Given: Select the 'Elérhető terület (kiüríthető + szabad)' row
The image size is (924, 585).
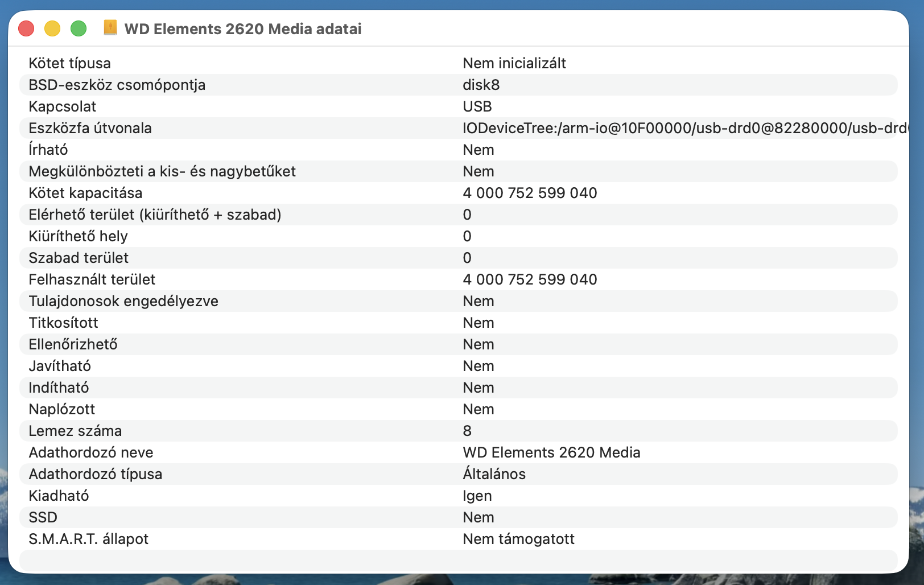Looking at the screenshot, I should pos(155,215).
